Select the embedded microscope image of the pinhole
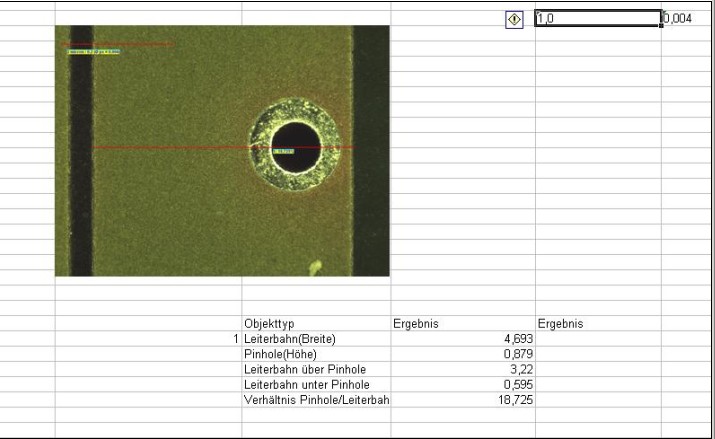 tap(222, 150)
